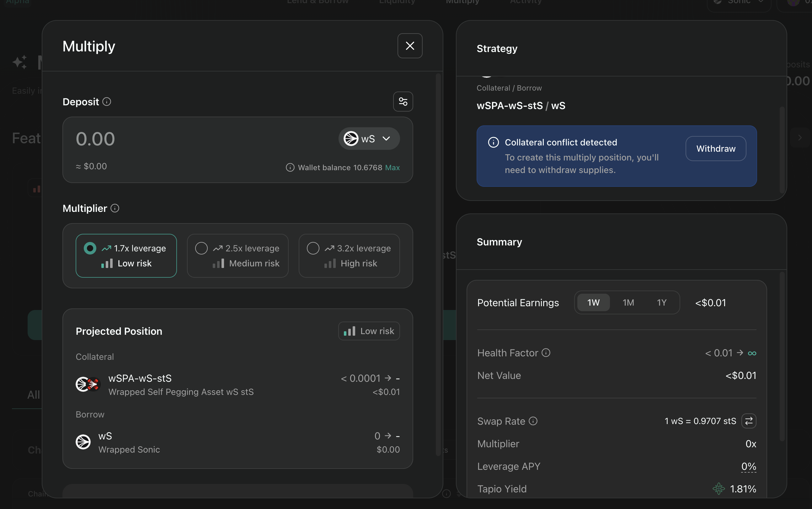Close the Multiply dialog
Image resolution: width=812 pixels, height=509 pixels.
(x=410, y=46)
